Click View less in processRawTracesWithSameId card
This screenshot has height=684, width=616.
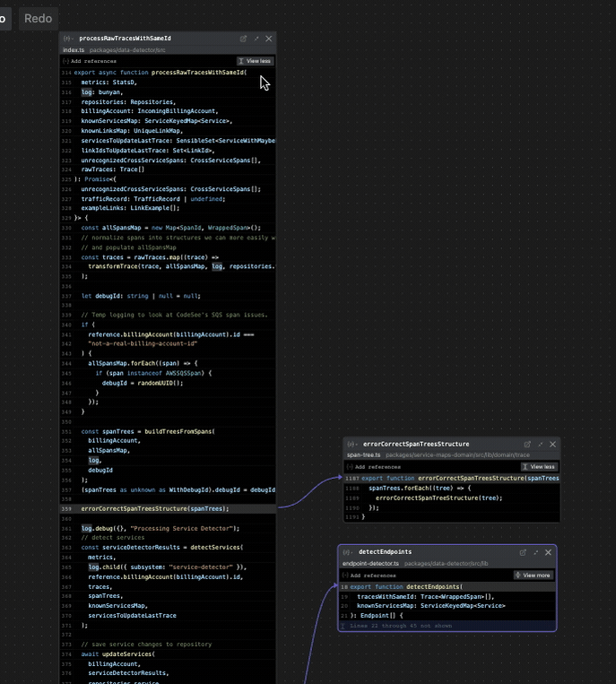(255, 61)
